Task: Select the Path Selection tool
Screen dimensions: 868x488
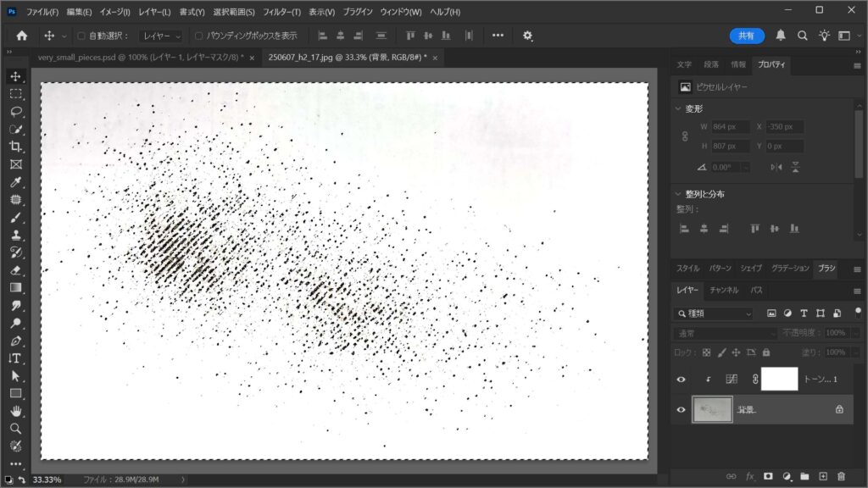Action: point(15,376)
